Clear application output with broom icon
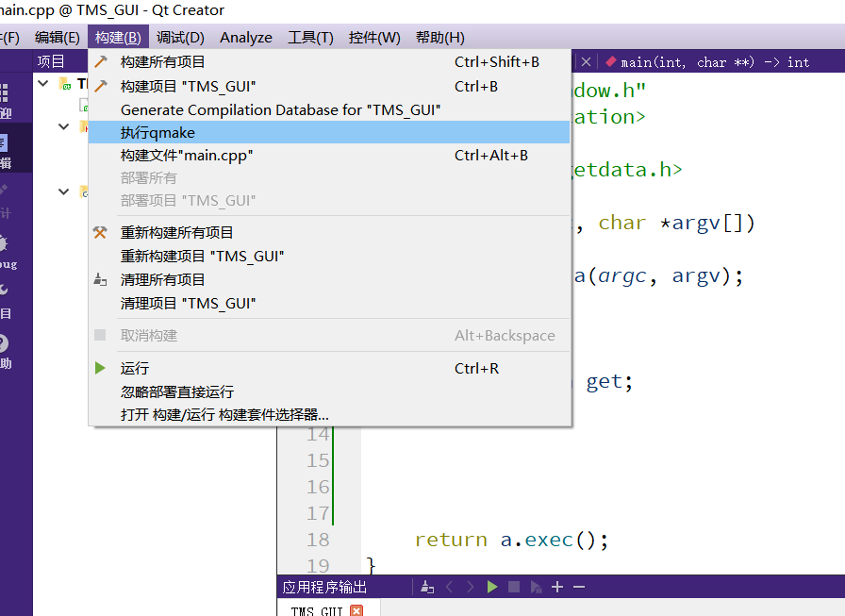The image size is (845, 616). click(x=426, y=587)
